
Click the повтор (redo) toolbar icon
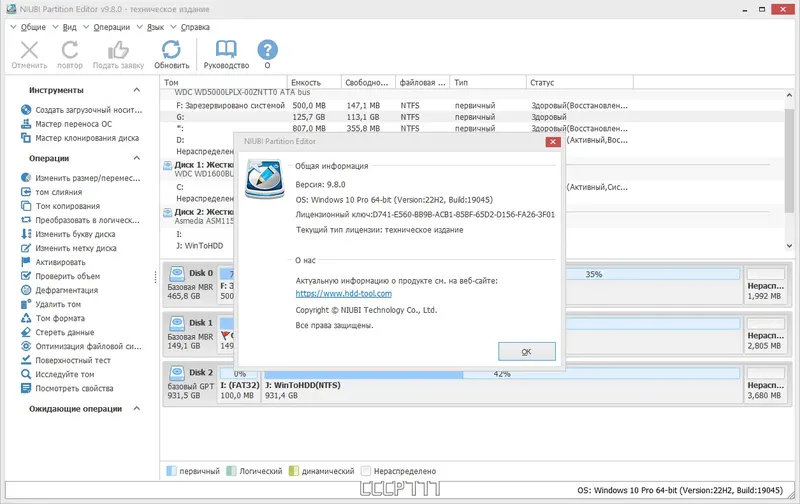tap(70, 51)
